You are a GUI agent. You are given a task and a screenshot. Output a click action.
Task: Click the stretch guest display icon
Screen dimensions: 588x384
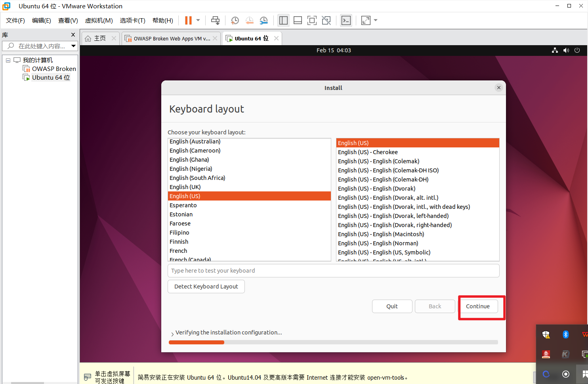point(366,20)
